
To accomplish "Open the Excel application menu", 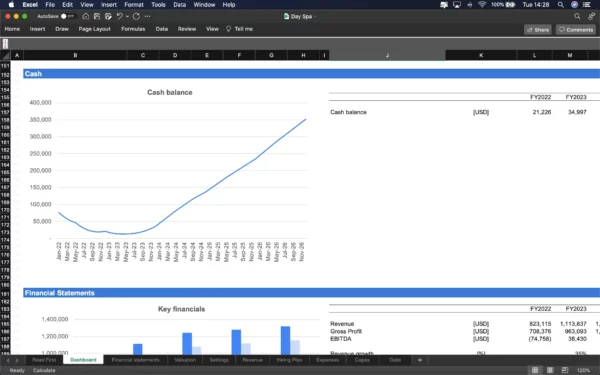I will [30, 5].
